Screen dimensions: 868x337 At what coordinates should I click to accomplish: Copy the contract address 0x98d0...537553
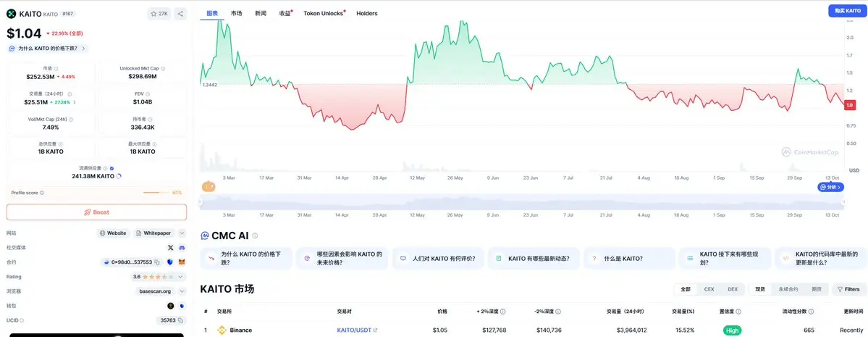(157, 262)
